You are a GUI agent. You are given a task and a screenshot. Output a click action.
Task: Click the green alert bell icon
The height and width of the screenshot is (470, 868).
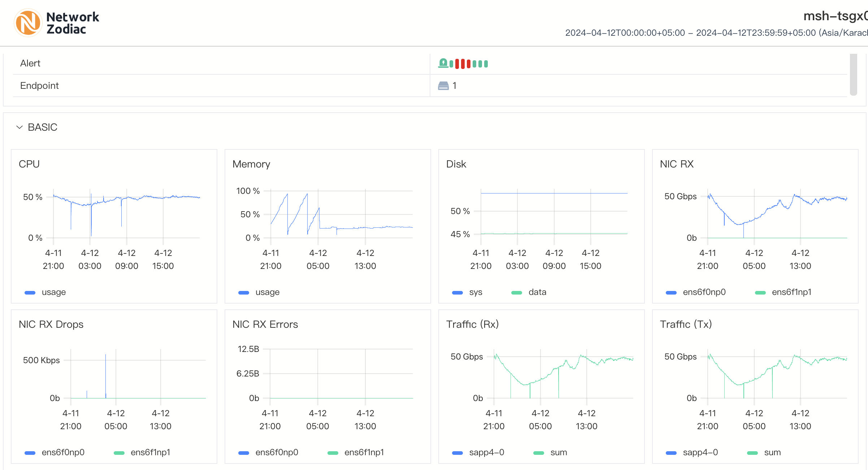click(443, 63)
